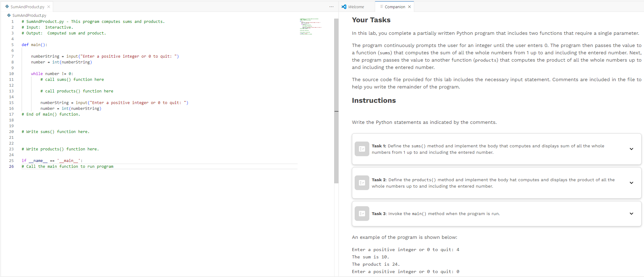
Task: Click the Python file icon in breadcrumb
Action: point(9,15)
